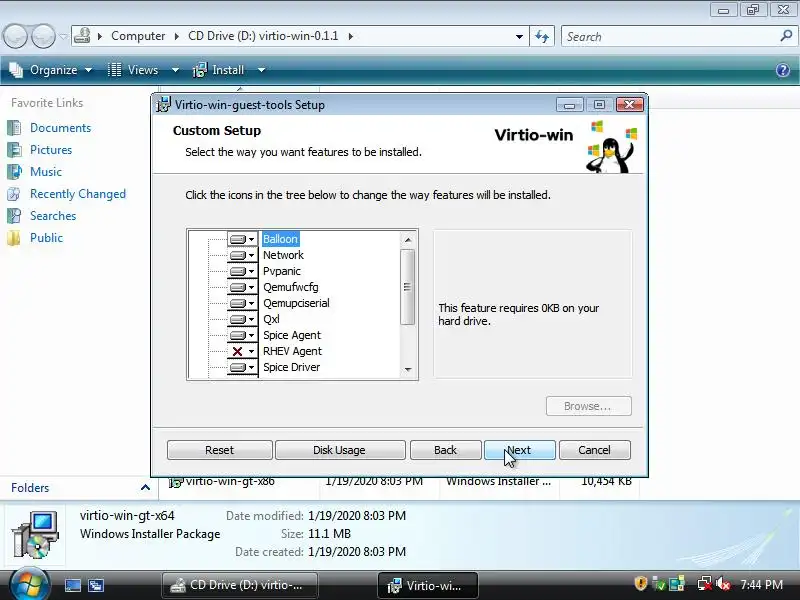Select the Network feature label
The height and width of the screenshot is (600, 800).
point(283,255)
